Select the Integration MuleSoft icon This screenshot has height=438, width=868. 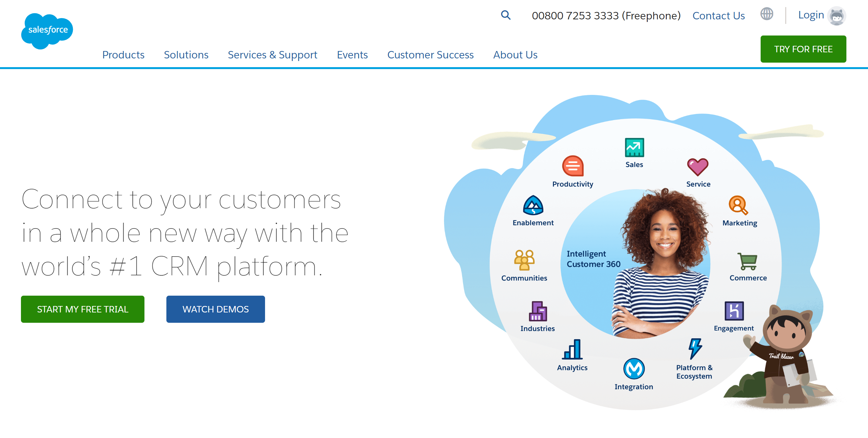click(x=634, y=369)
